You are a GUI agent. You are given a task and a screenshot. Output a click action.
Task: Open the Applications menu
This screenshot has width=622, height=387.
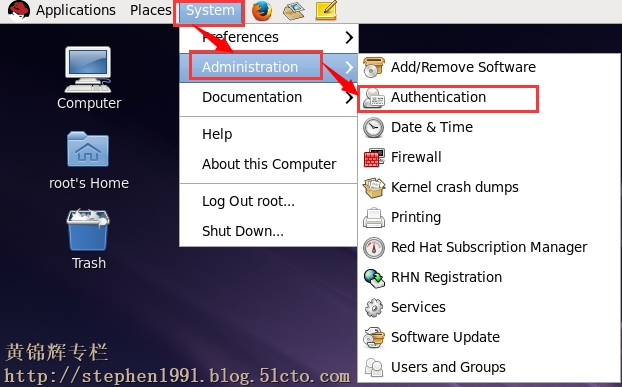(75, 10)
